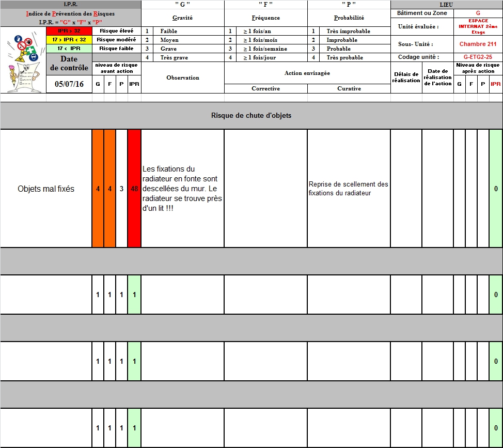Select the green "17 < IPR" legend cell
The height and width of the screenshot is (448, 503).
[x=69, y=49]
